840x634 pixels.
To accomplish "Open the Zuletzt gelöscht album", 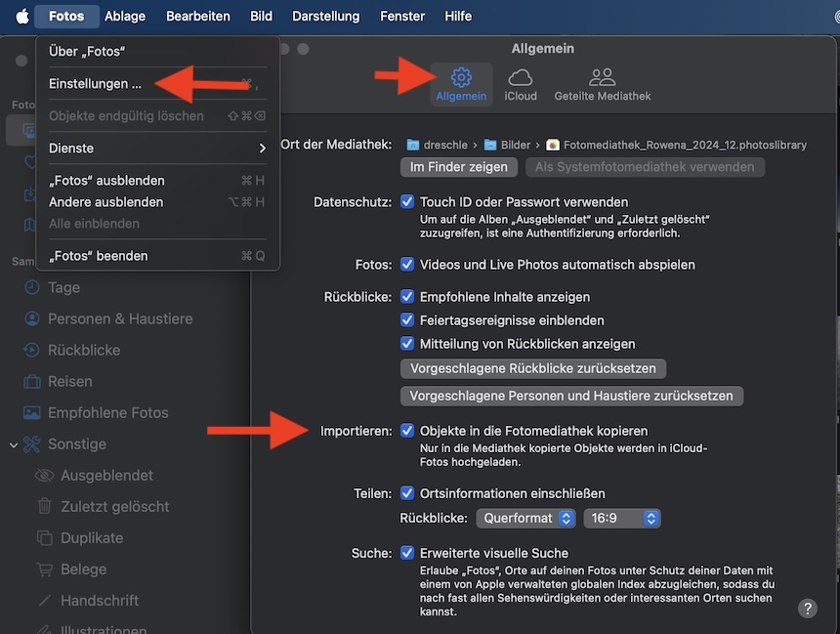I will 114,506.
